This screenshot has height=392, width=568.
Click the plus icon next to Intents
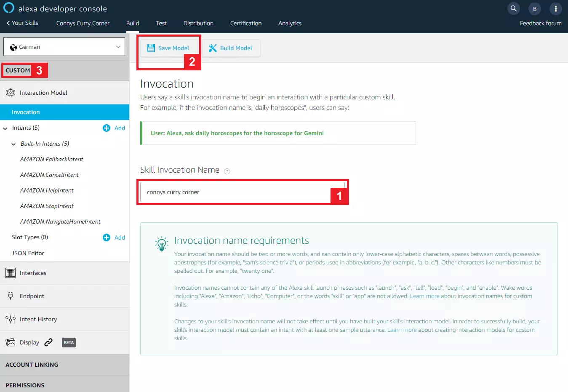(107, 128)
